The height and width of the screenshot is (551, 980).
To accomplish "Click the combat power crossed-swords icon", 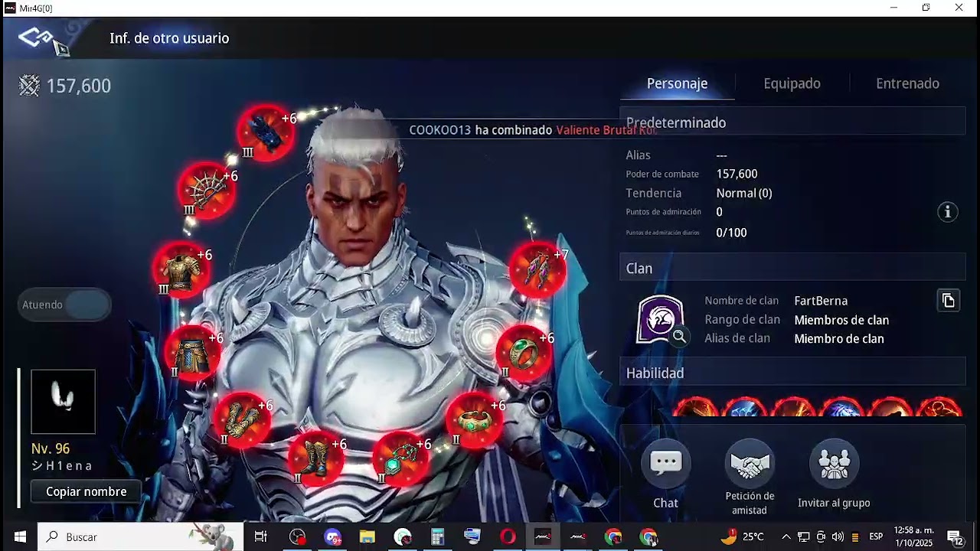I will pyautogui.click(x=29, y=86).
